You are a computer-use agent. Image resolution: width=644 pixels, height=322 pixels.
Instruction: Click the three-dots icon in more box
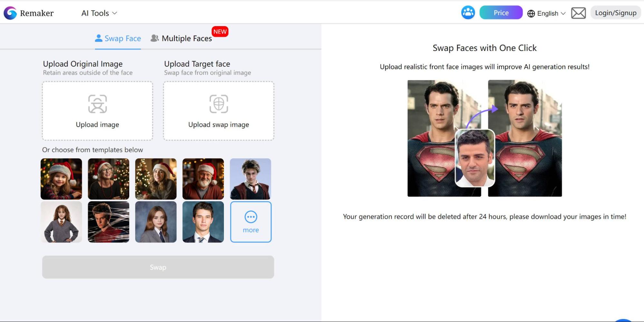coord(251,217)
